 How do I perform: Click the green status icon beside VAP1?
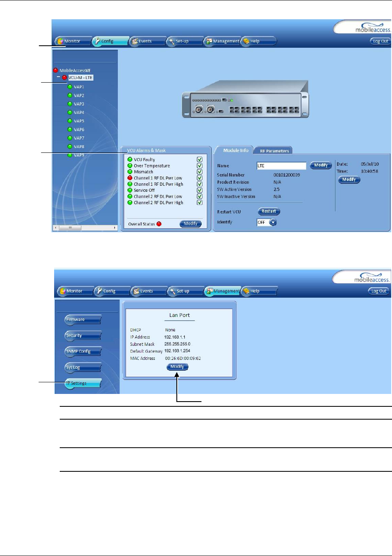(x=70, y=87)
